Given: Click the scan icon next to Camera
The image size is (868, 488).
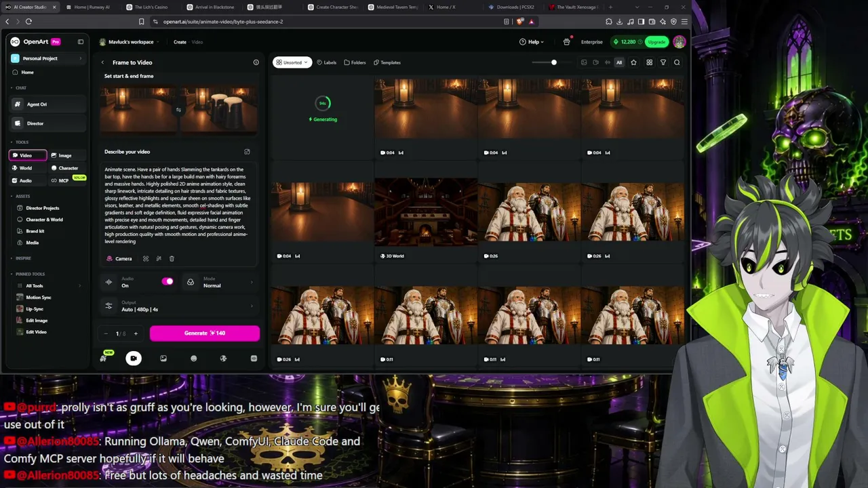Looking at the screenshot, I should (145, 258).
